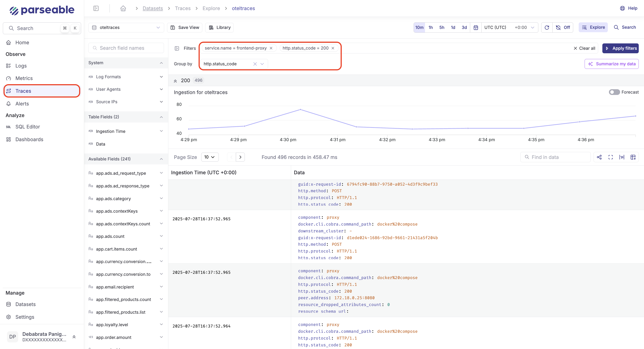Viewport: 644px width, 349px height.
Task: Collapse the System fields section
Action: pos(161,63)
